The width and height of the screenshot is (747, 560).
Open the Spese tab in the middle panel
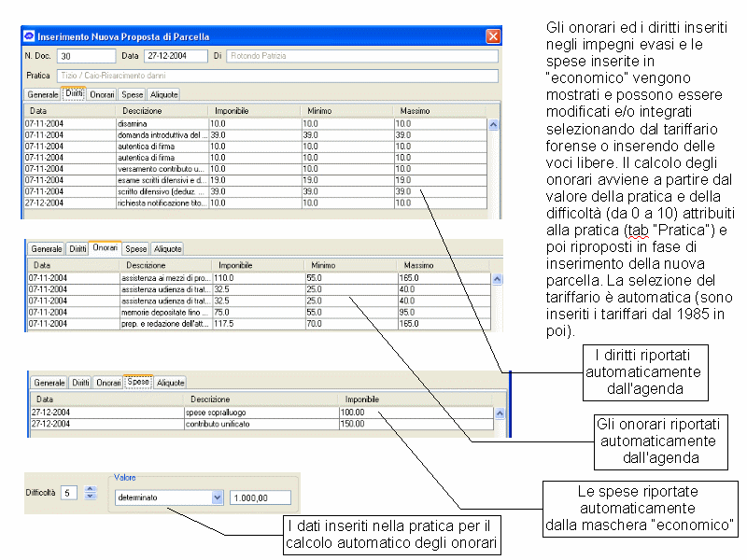pos(135,249)
